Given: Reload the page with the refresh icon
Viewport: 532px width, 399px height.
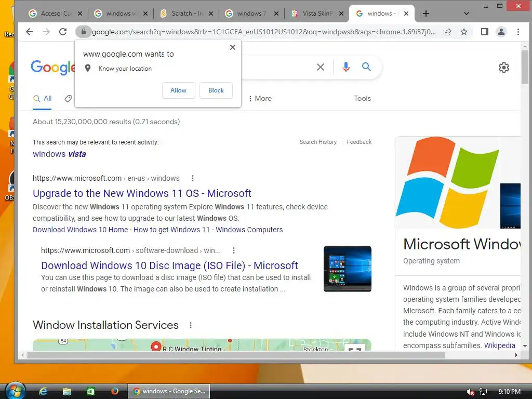Looking at the screenshot, I should [x=63, y=32].
